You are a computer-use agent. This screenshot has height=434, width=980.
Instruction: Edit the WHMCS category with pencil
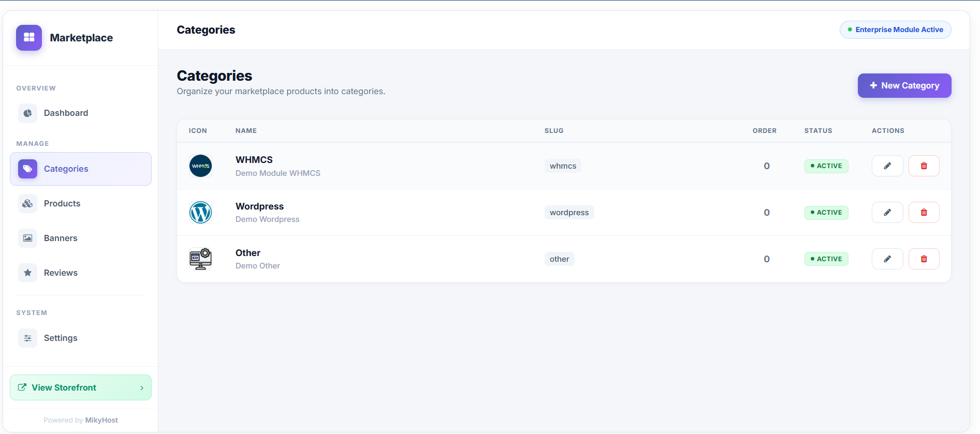(887, 166)
